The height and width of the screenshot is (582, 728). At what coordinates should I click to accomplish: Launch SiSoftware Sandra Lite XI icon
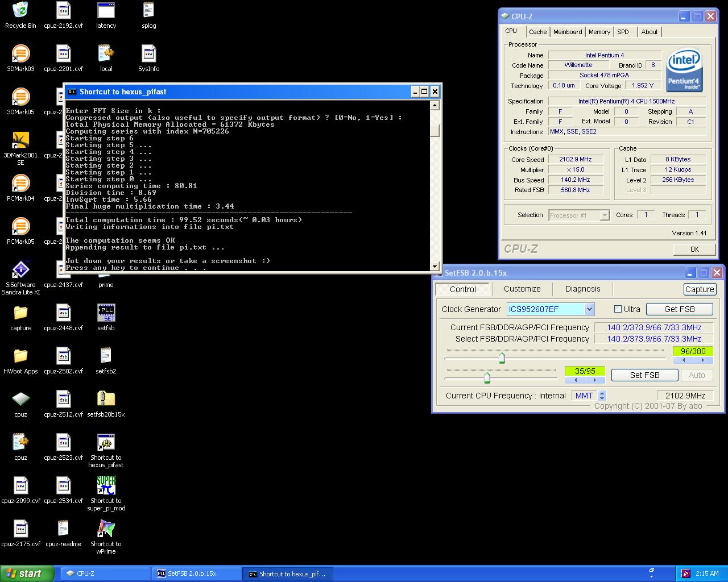pos(20,269)
